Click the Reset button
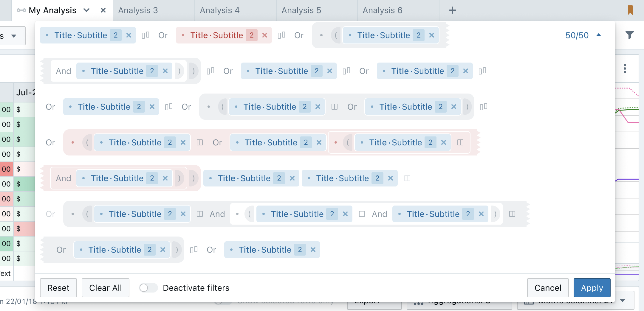Viewport: 644px width, 311px height. point(58,288)
